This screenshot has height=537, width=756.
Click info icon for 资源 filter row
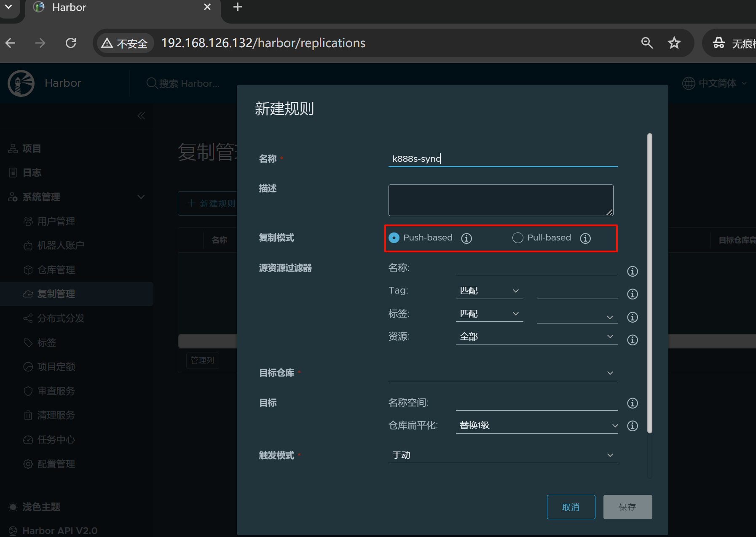point(632,340)
